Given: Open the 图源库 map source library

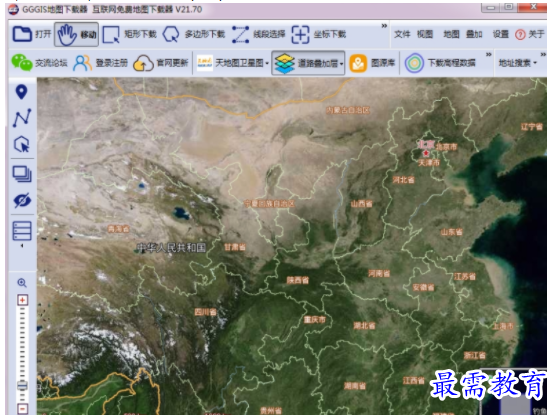Looking at the screenshot, I should tap(372, 63).
